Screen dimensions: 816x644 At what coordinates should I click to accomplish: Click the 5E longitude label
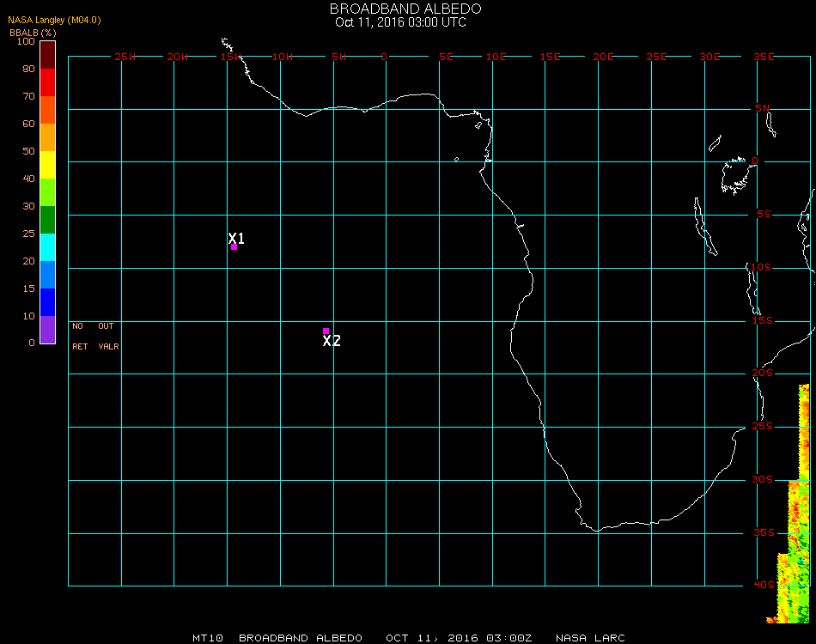tap(446, 57)
